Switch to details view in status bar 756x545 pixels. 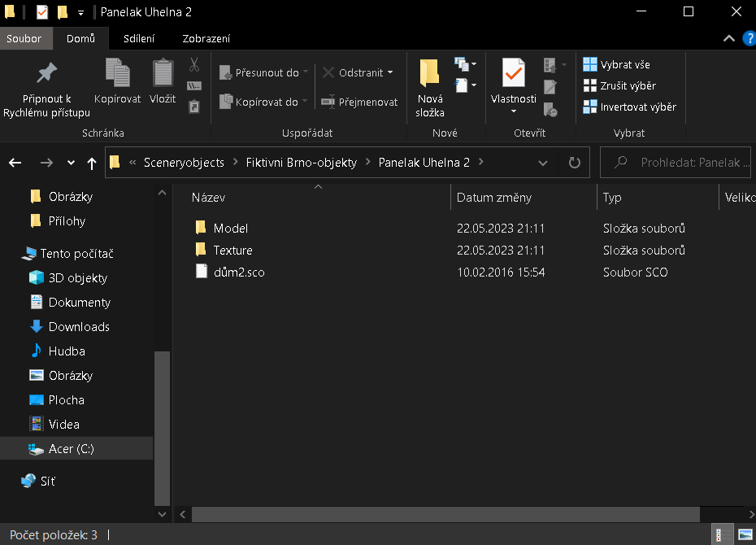coord(720,534)
